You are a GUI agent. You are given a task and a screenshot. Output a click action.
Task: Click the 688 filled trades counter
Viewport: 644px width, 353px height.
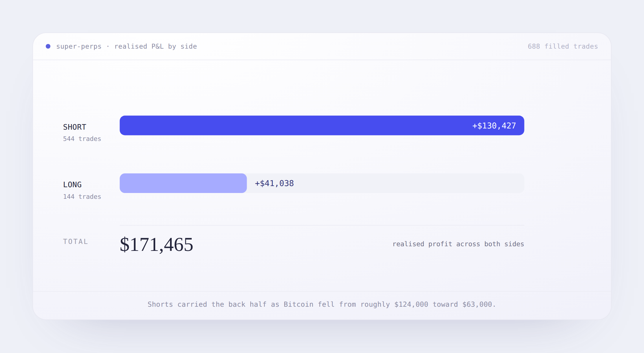(x=563, y=46)
